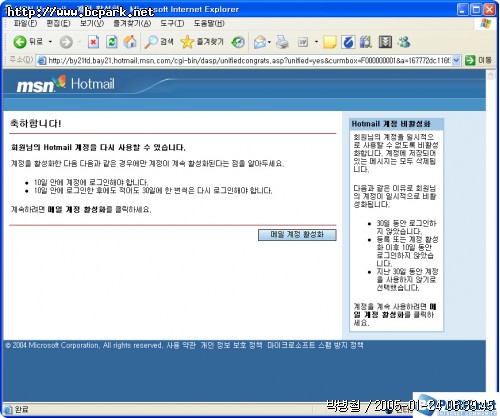Screen dimensions: 500x418
Task: Click the yellow note toolbar icon
Action: [330, 42]
